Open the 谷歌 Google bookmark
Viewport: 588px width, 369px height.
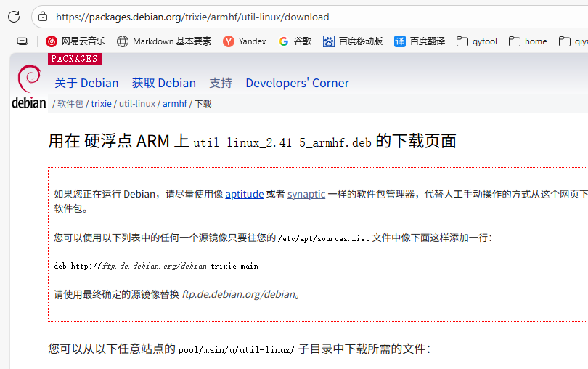[x=295, y=41]
